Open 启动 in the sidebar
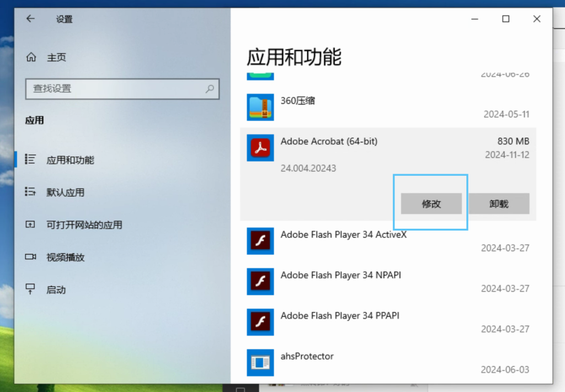This screenshot has width=565, height=392. click(x=56, y=290)
